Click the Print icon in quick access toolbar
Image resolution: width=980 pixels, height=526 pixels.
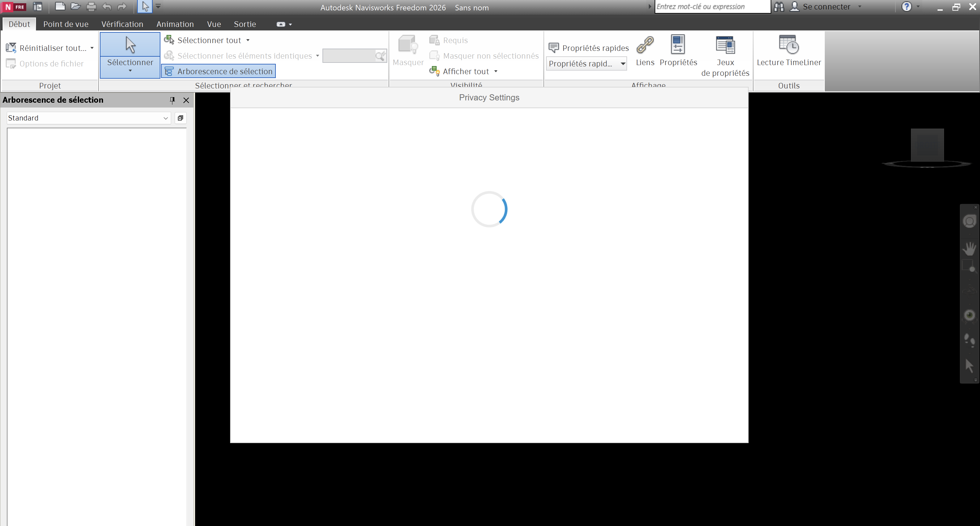click(x=91, y=6)
